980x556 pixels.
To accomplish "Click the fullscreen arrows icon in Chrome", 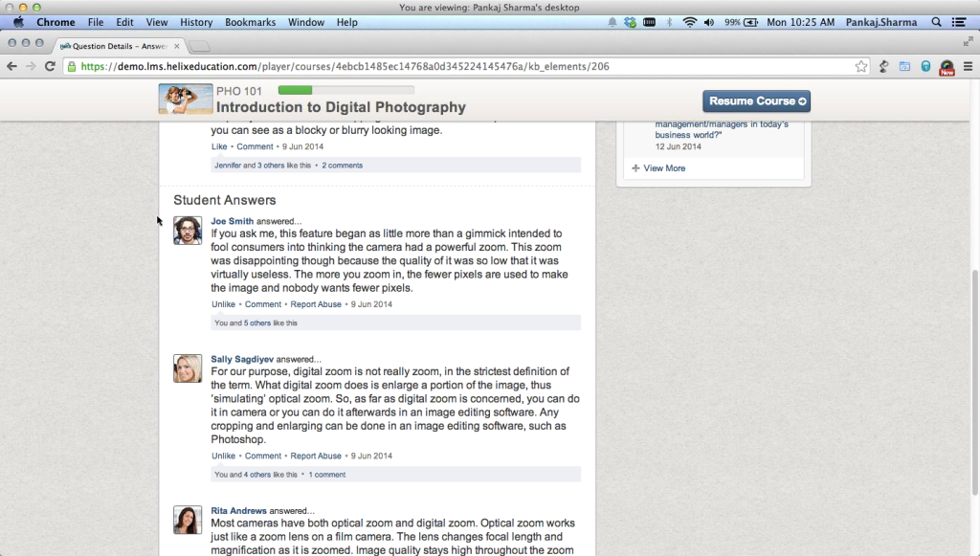I will (969, 41).
